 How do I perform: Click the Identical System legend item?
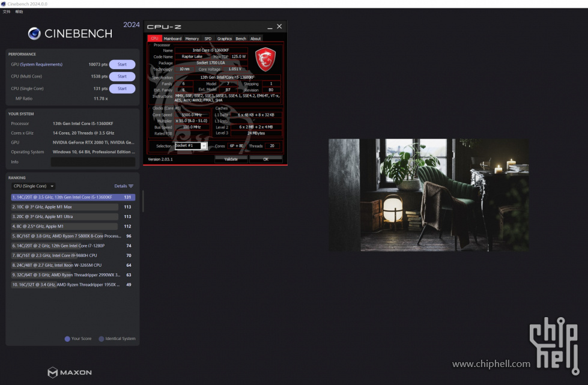(117, 339)
